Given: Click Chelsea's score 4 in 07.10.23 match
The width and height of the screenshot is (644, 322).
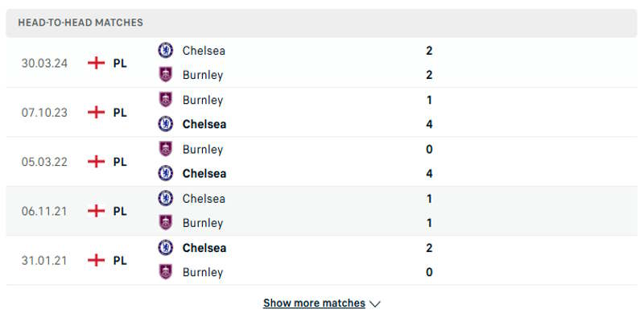Looking at the screenshot, I should pos(429,124).
